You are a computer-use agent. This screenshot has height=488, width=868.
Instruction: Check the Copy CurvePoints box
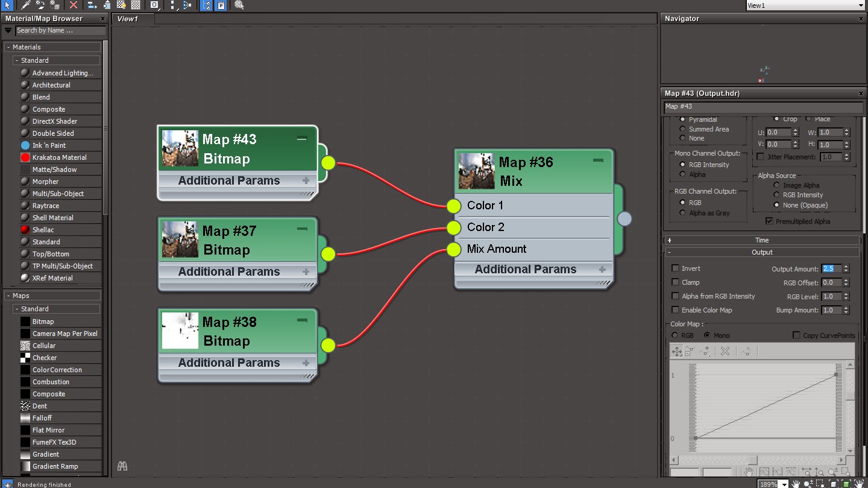pos(797,335)
